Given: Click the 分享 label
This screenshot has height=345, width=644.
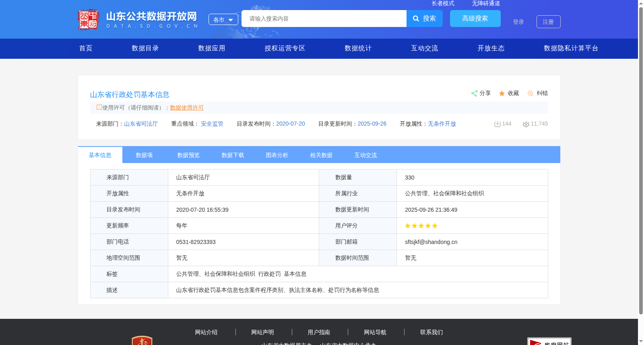Looking at the screenshot, I should (x=485, y=93).
